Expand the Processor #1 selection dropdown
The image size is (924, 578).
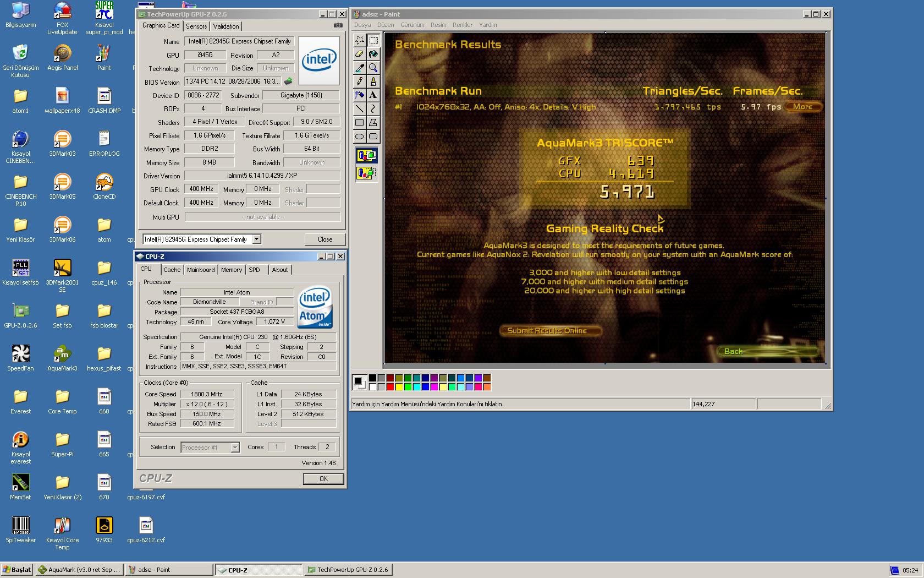tap(235, 448)
